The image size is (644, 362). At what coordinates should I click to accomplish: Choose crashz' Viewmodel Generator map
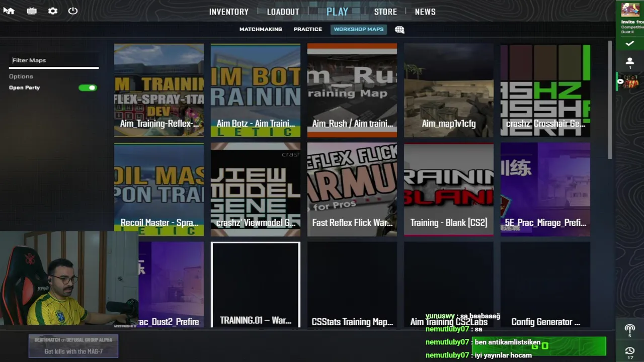coord(256,190)
